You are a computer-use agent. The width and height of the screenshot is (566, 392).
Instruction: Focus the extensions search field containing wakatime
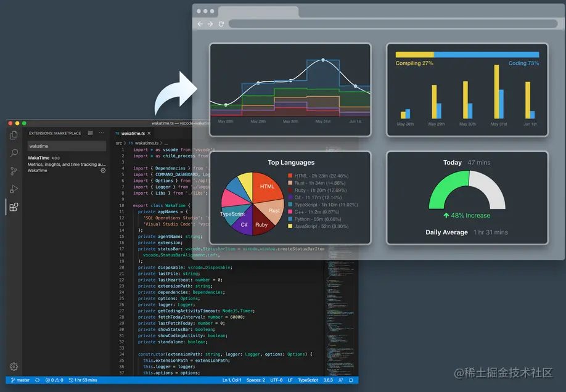[x=67, y=146]
